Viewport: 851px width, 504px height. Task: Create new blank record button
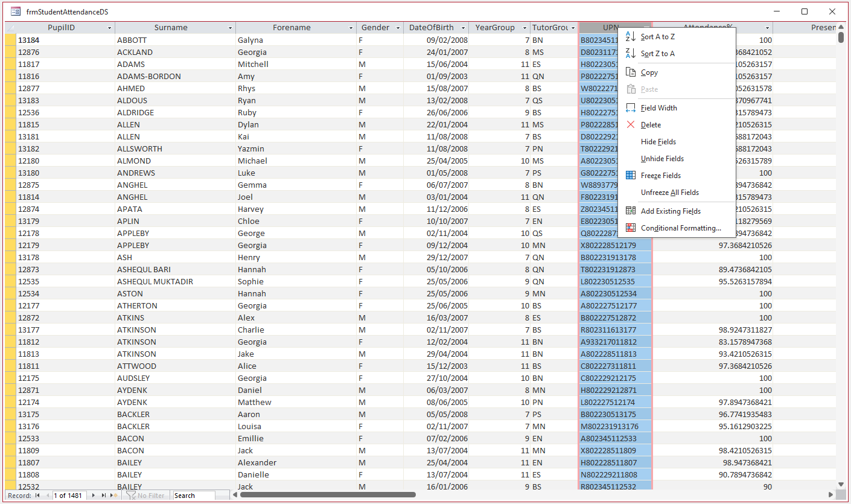click(x=113, y=496)
